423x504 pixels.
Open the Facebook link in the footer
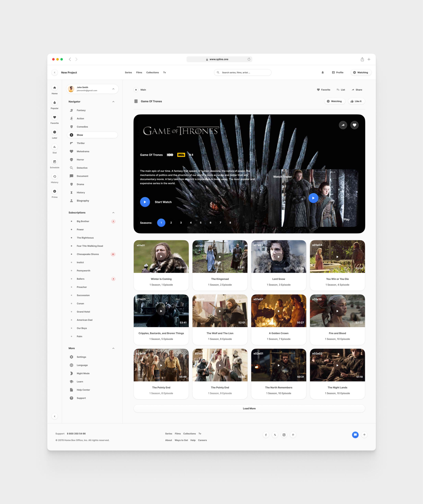[266, 435]
